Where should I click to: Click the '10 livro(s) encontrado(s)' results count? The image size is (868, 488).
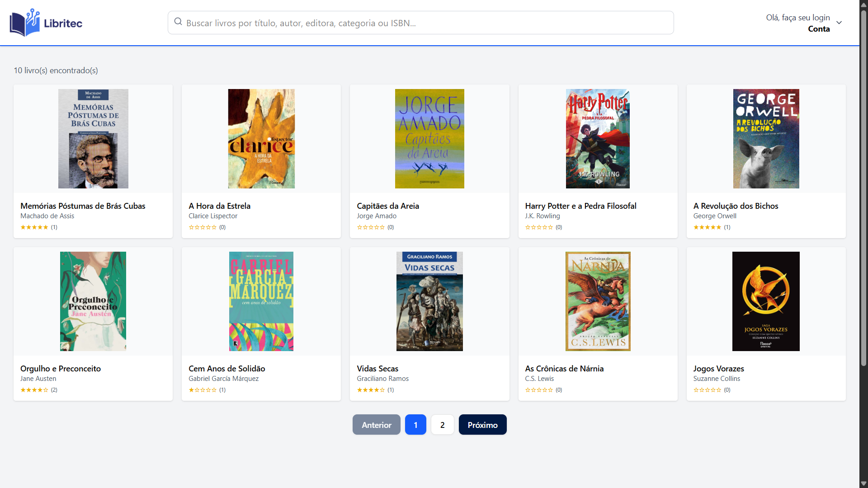[x=56, y=70]
